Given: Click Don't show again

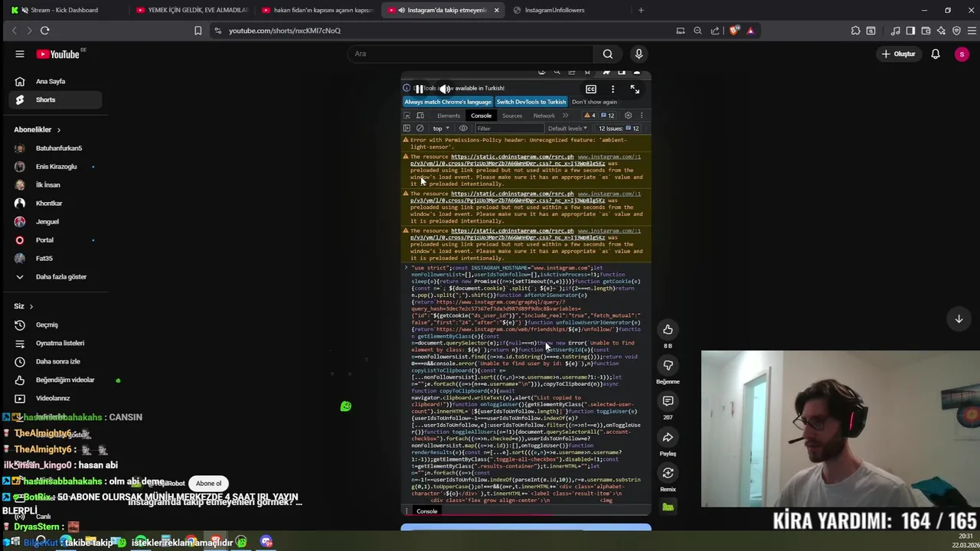Looking at the screenshot, I should [x=594, y=102].
